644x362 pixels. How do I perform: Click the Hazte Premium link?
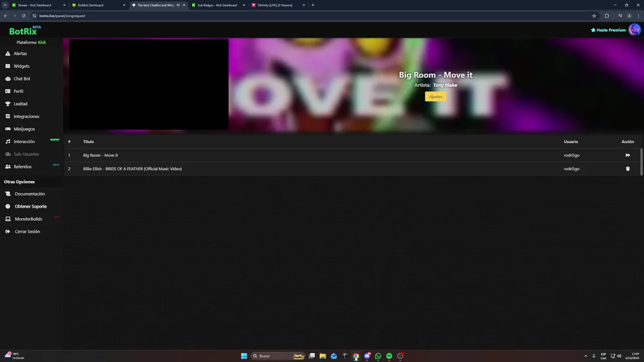(608, 30)
